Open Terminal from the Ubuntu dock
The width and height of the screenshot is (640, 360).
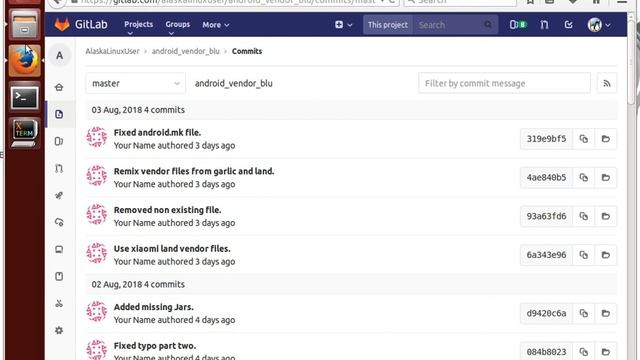[x=24, y=98]
